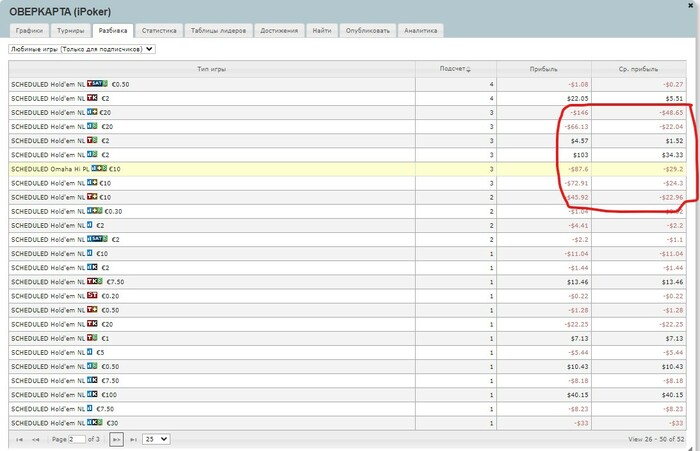Click game icons in the €0.30 Hold'em row
The width and height of the screenshot is (700, 451).
pos(95,211)
